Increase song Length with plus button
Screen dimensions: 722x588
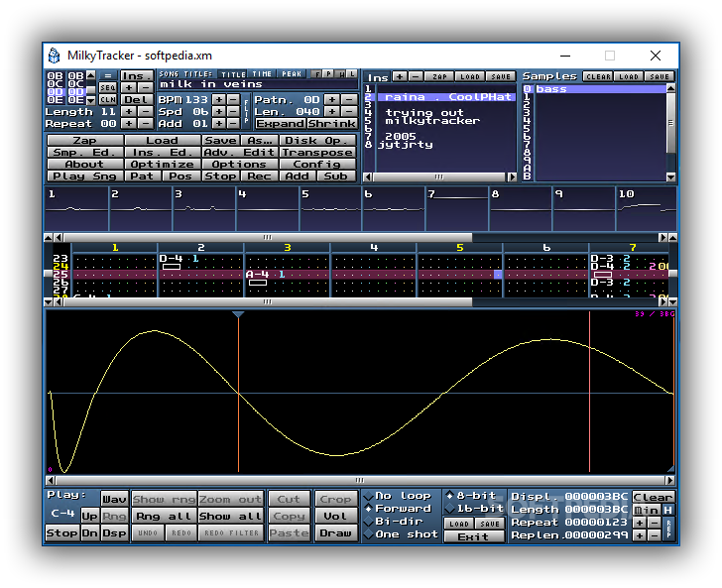pos(130,111)
